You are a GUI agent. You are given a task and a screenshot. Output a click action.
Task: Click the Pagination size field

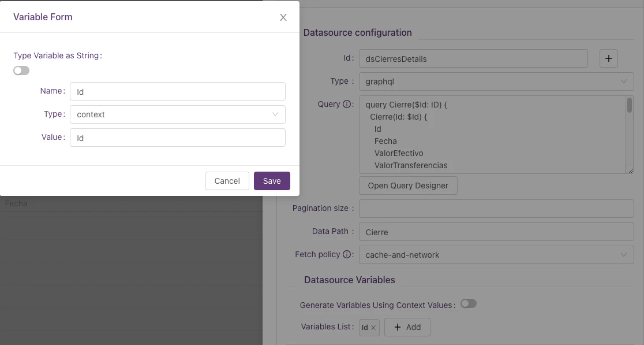click(x=496, y=209)
